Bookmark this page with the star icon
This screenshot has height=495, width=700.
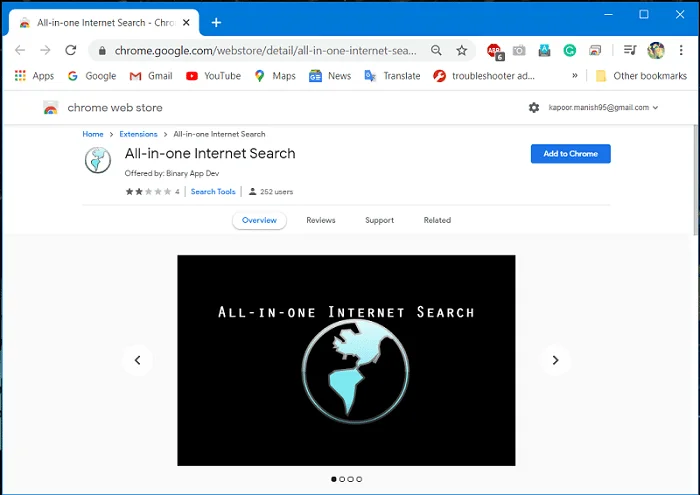point(462,50)
